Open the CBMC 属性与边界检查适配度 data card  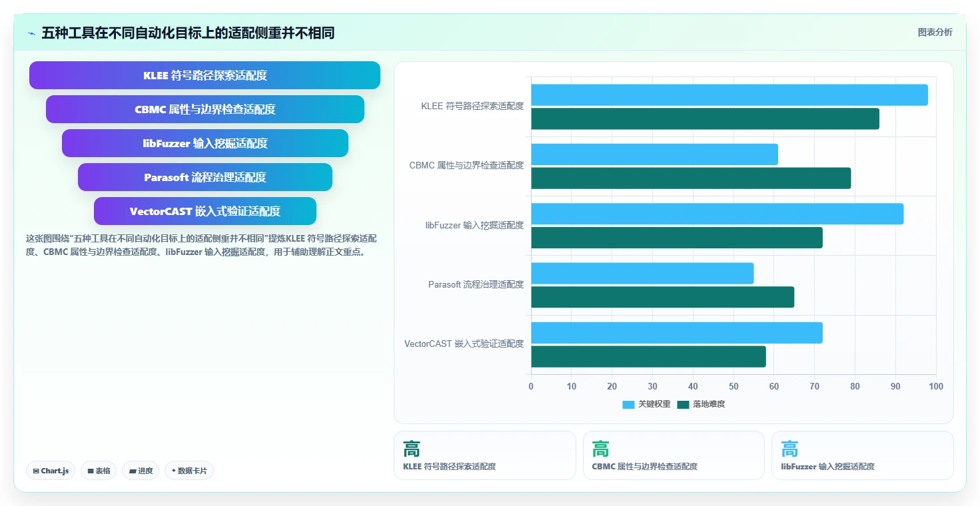pos(674,455)
